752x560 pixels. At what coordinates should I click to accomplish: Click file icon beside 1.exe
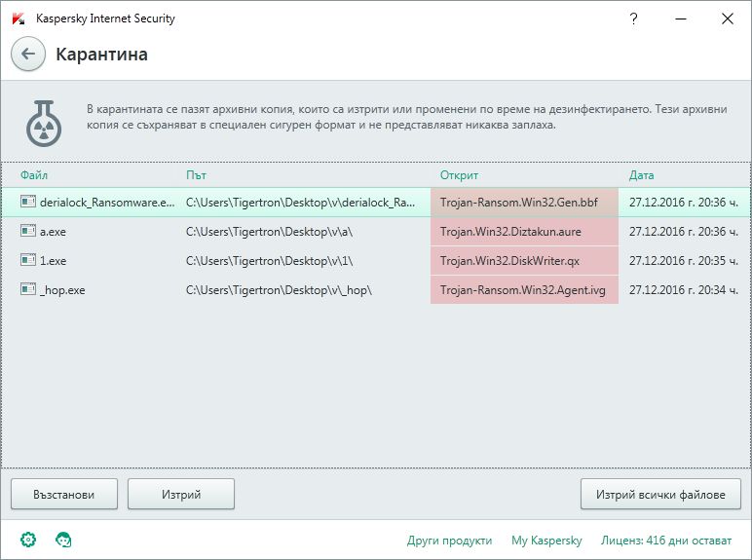tap(28, 260)
